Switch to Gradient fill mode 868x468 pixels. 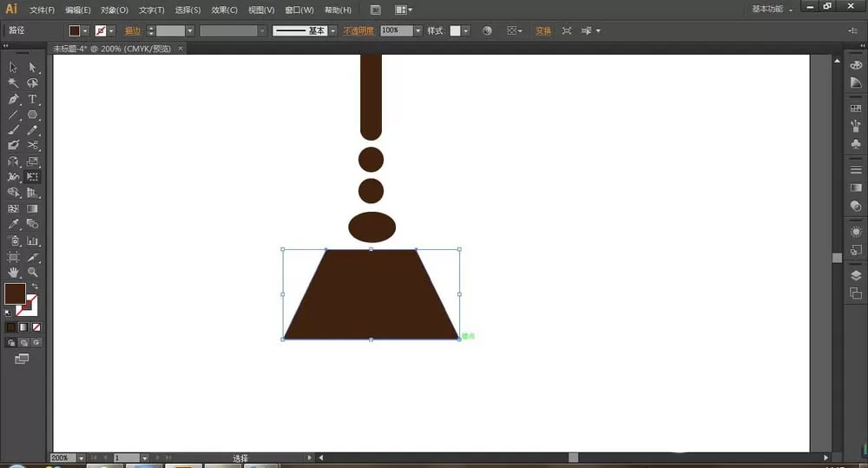(x=23, y=327)
